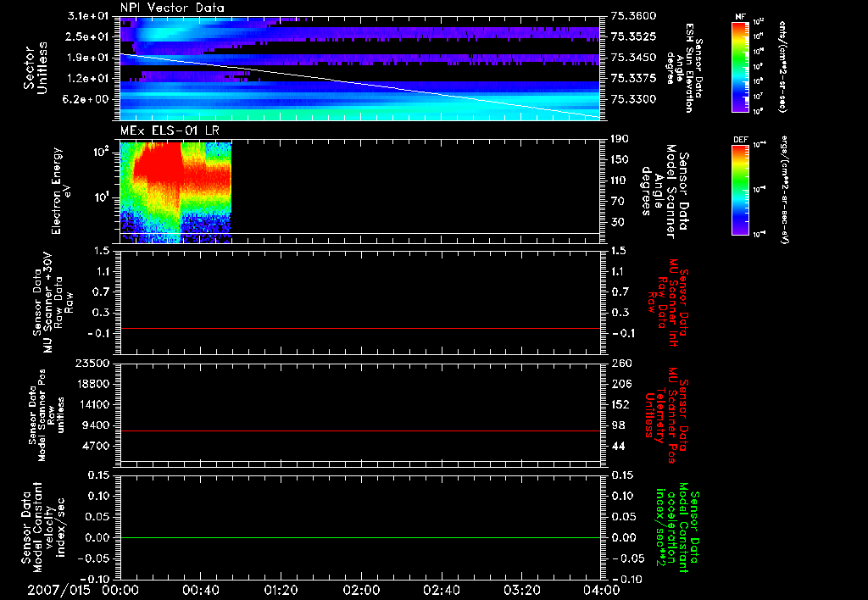The image size is (868, 600).
Task: Click the 260 telemetry tick value
Action: coord(621,363)
